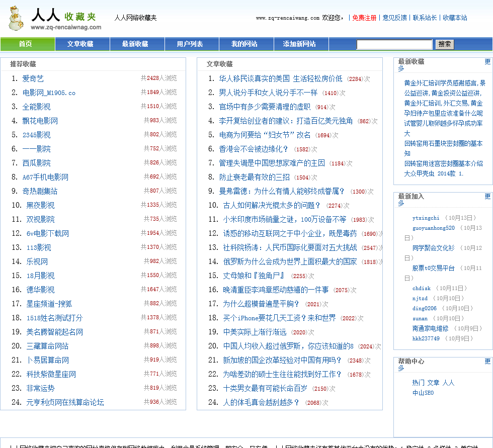Click 更多 in 最新加入 panel
493x448 pixels.
point(487,197)
